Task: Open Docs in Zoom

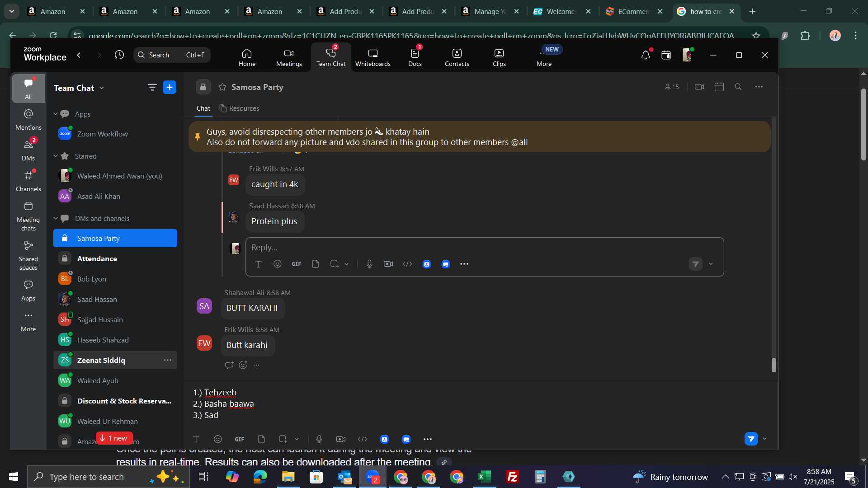Action: (415, 58)
